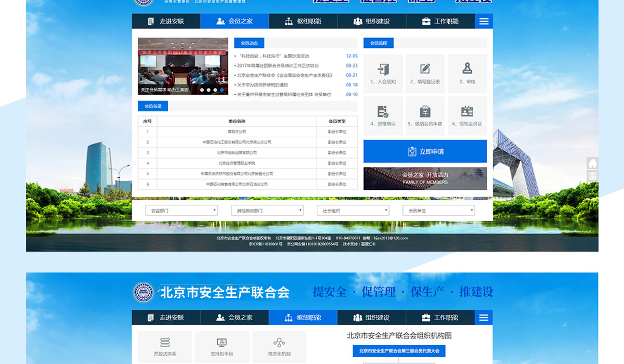Viewport: 624px width, 364px height.
Task: Click the 常态化机制 network icon
Action: tap(279, 343)
